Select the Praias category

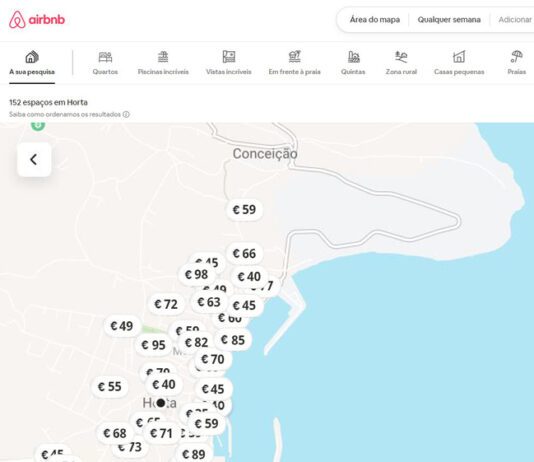point(517,63)
